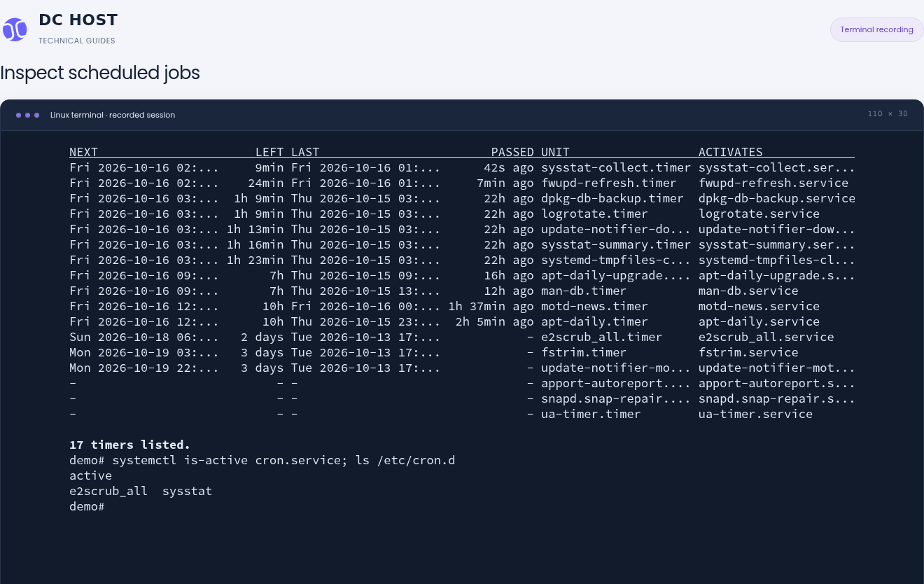This screenshot has width=924, height=584.
Task: Click the logrotate.timer unit name
Action: [594, 214]
